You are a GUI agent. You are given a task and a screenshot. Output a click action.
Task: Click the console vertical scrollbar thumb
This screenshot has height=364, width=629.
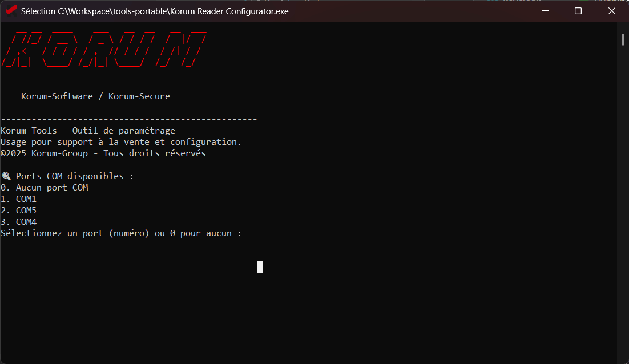pos(623,40)
